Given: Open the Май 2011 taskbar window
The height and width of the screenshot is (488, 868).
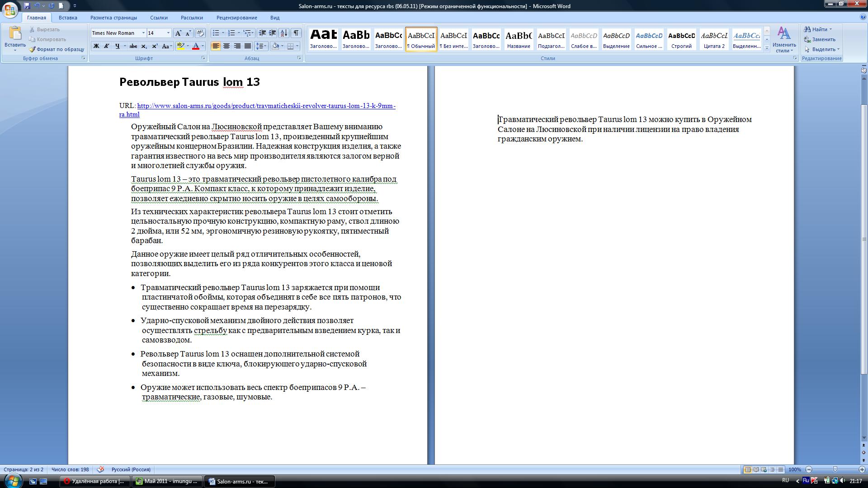Looking at the screenshot, I should tap(167, 481).
